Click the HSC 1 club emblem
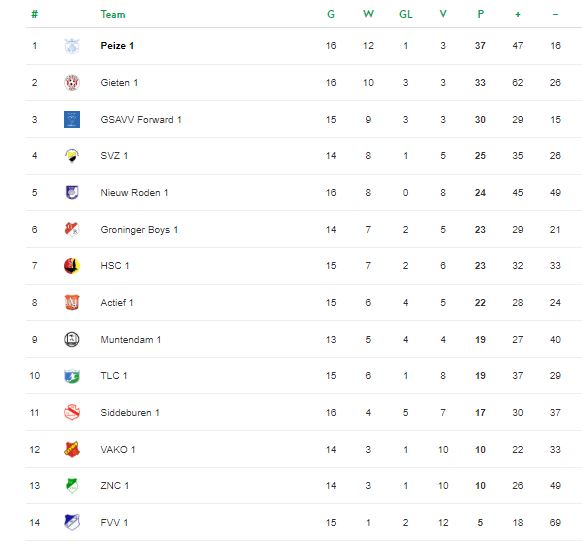The width and height of the screenshot is (582, 544). tap(72, 266)
